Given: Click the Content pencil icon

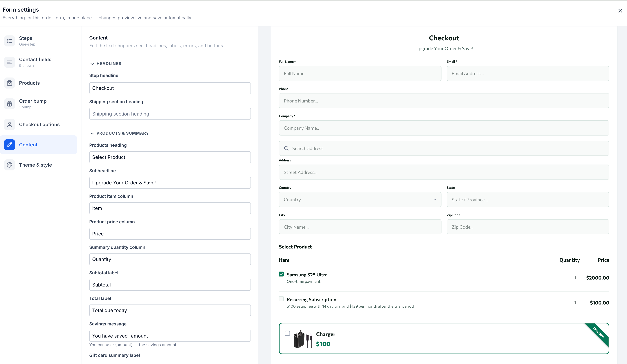Looking at the screenshot, I should [9, 145].
